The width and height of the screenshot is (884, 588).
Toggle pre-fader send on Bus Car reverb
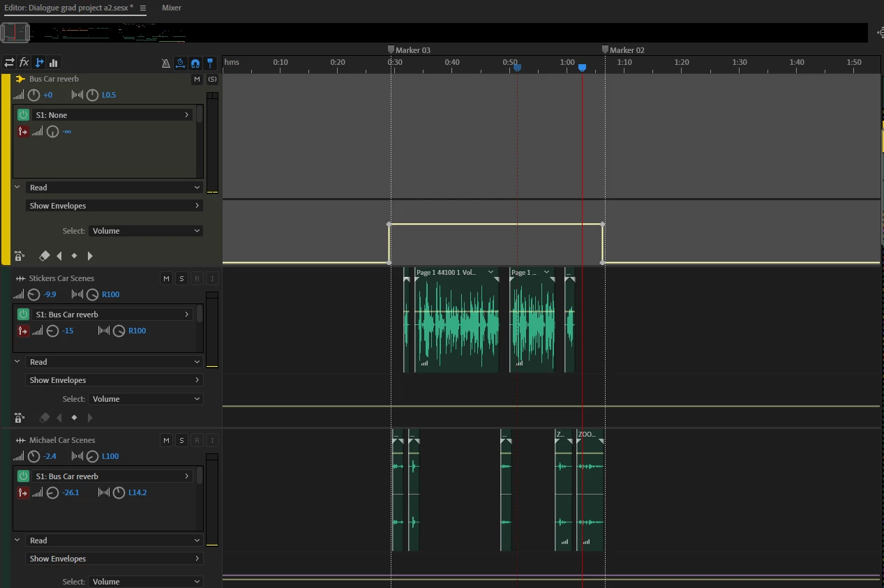(x=23, y=131)
